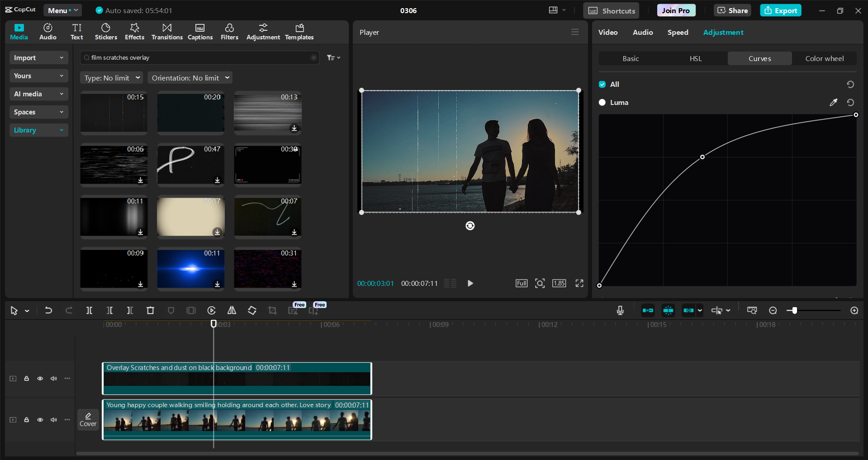Expand the AI media section
Image resolution: width=868 pixels, height=460 pixels.
(38, 94)
